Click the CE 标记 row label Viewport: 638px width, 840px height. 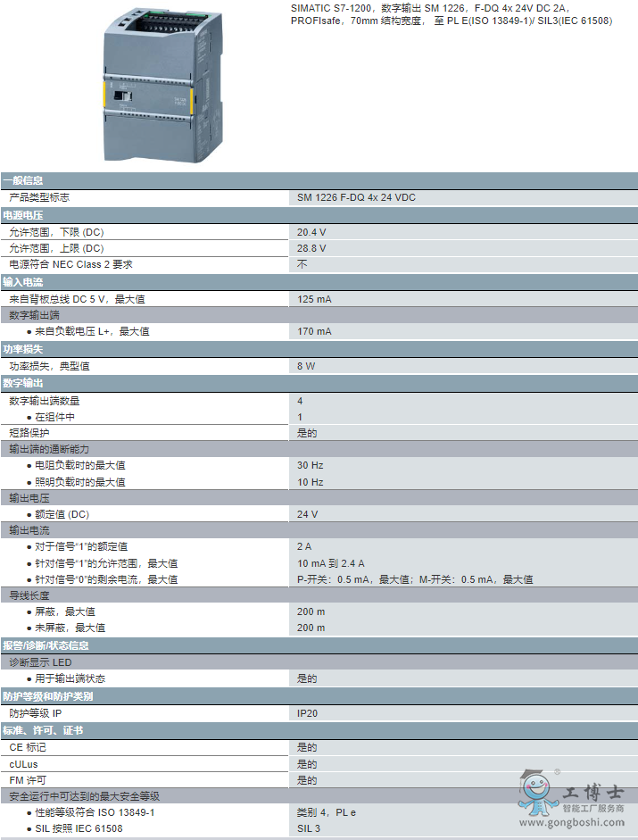click(x=28, y=747)
